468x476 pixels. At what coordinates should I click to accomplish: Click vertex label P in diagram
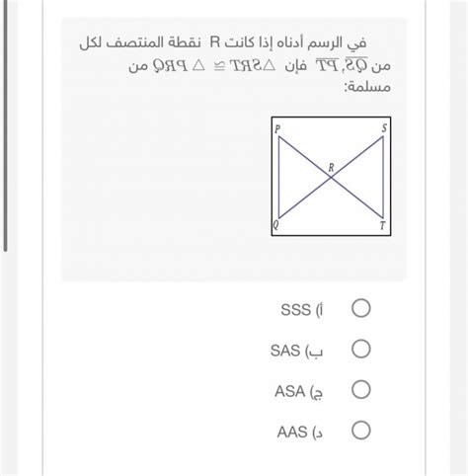277,129
